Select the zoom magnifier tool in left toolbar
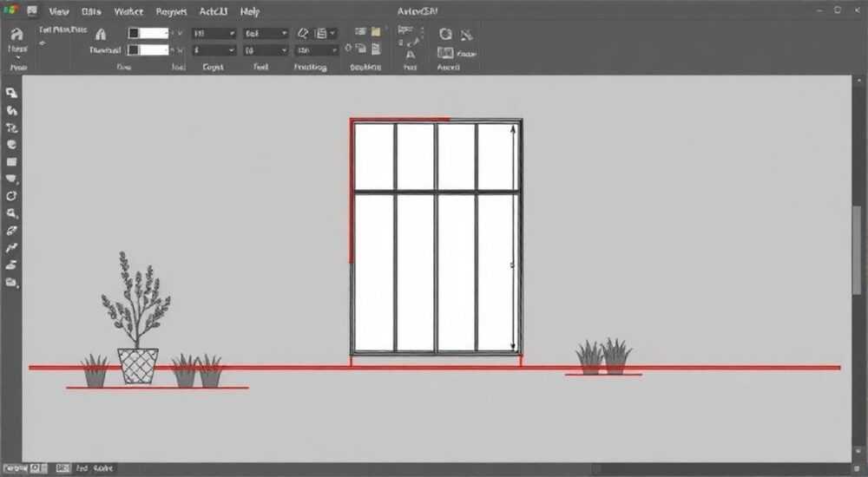868x477 pixels. (x=11, y=213)
